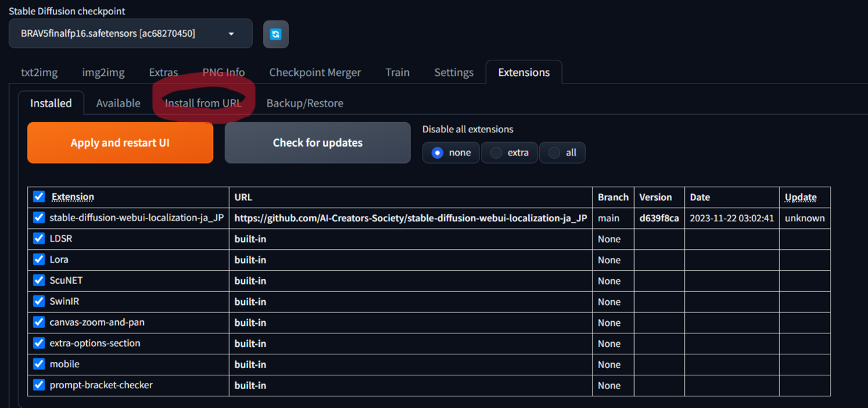The image size is (868, 408).
Task: Switch to the img2img tab
Action: coord(102,72)
